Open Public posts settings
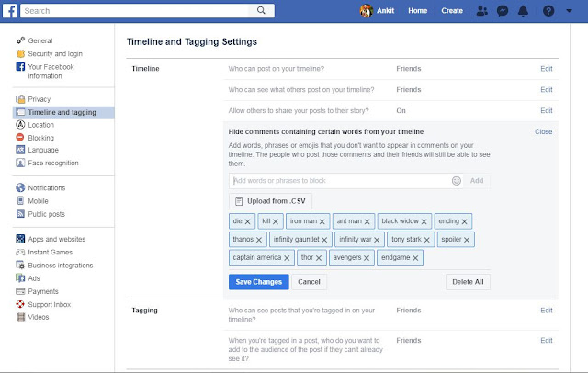 [x=46, y=214]
